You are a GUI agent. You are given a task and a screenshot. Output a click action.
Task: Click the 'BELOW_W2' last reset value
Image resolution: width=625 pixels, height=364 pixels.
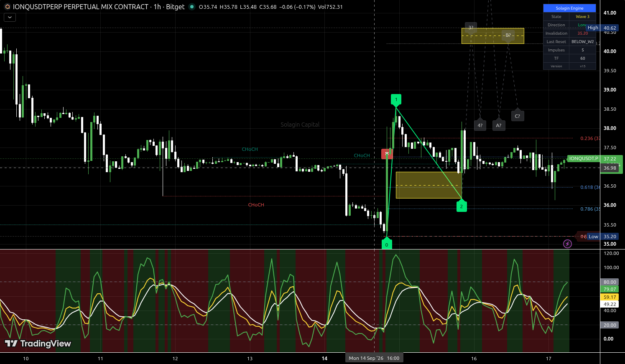pos(583,42)
